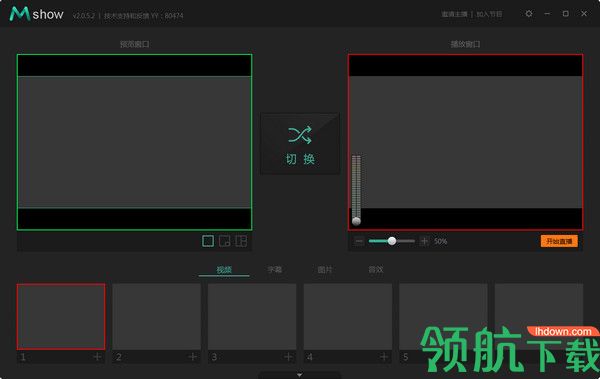Select video source slot 3 thumbnail
The height and width of the screenshot is (379, 600).
(x=252, y=317)
